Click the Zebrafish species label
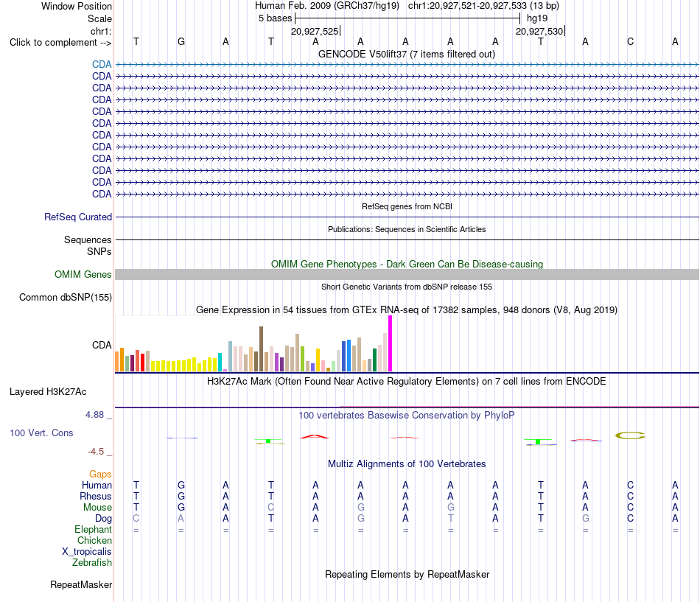The image size is (700, 602). point(92,563)
